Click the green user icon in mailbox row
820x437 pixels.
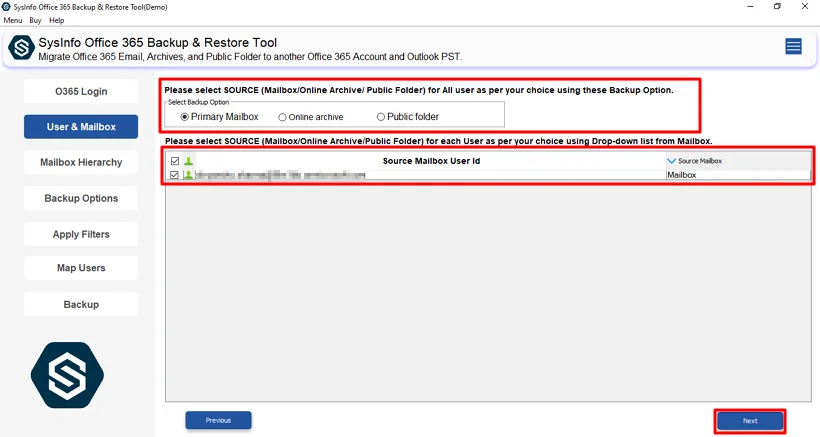tap(188, 175)
